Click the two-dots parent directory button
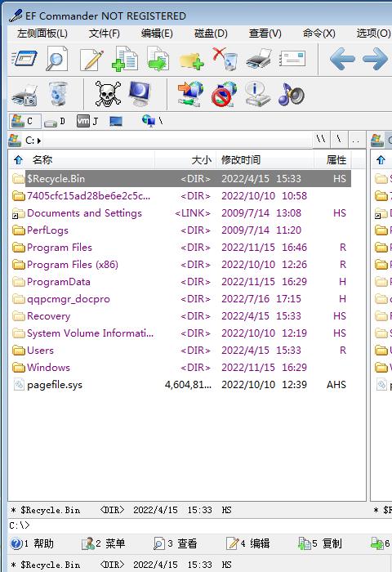 (356, 140)
